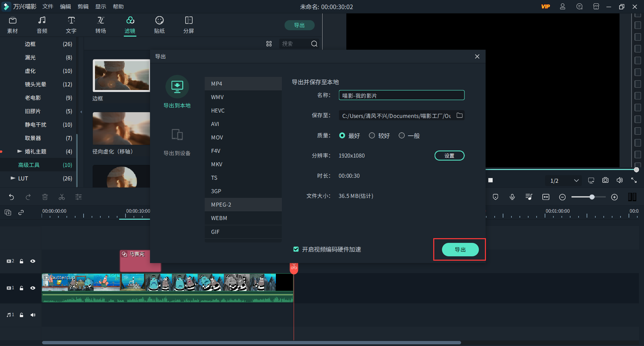Open the 帮助 menu
The height and width of the screenshot is (346, 644).
(x=118, y=6)
